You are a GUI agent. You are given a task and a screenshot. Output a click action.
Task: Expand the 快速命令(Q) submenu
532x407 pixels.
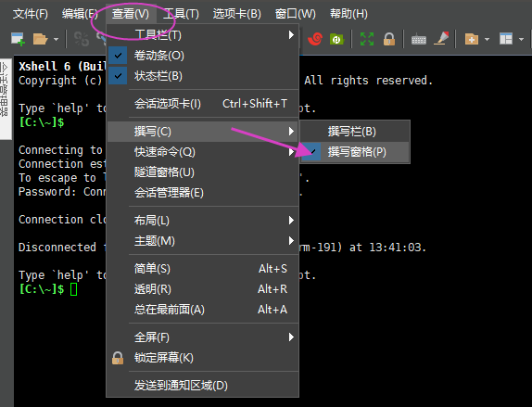[203, 152]
